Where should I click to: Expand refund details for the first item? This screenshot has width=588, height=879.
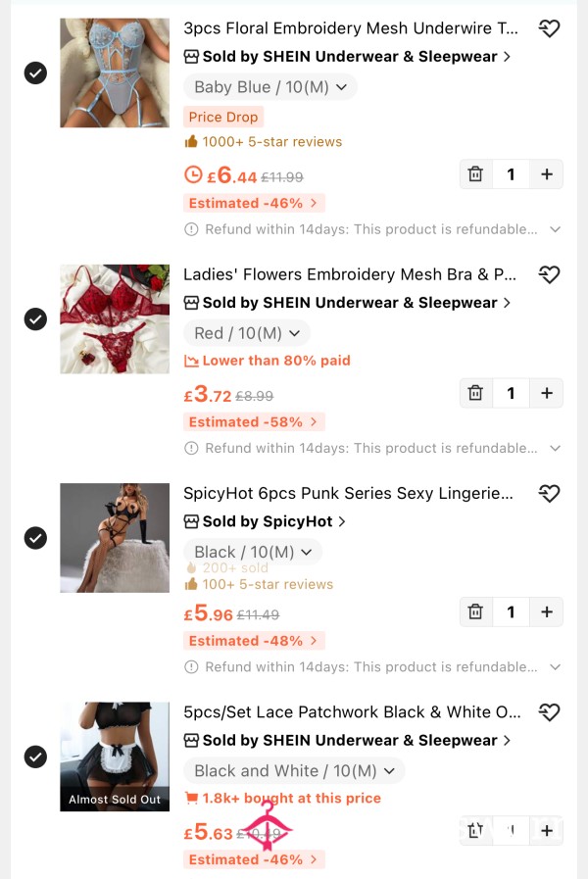pos(555,229)
